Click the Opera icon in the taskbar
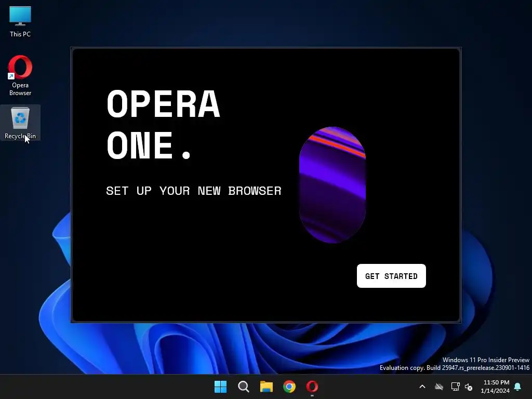This screenshot has height=399, width=532. point(312,387)
